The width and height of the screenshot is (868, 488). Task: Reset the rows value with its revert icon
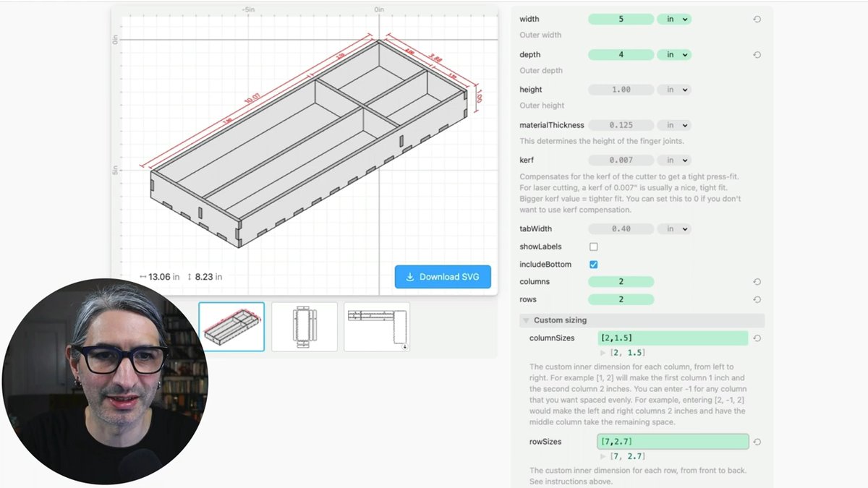pyautogui.click(x=757, y=299)
